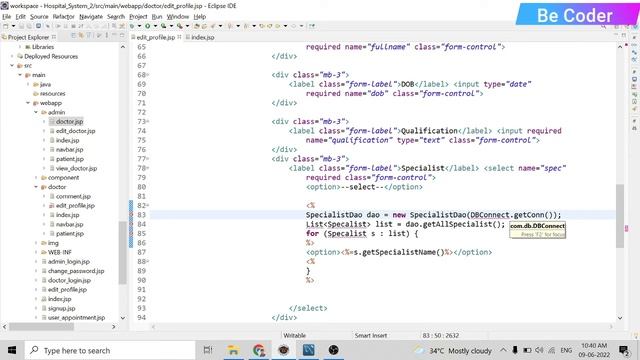Show hidden system tray icons
This screenshot has height=360, width=640.
tap(503, 350)
